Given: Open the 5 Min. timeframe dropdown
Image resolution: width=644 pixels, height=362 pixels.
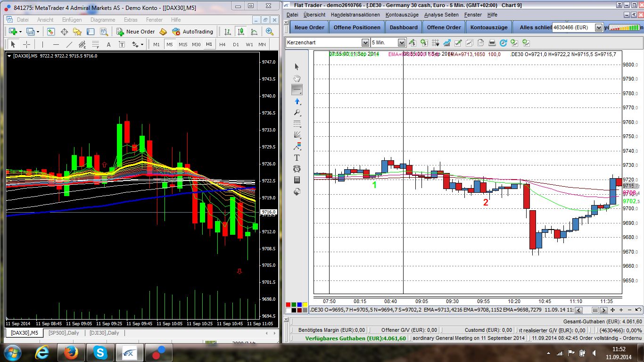Looking at the screenshot, I should 401,42.
